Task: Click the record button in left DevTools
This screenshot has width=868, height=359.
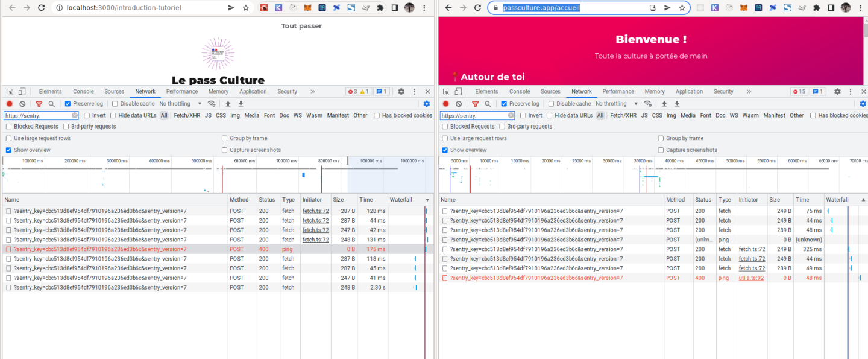Action: 9,104
